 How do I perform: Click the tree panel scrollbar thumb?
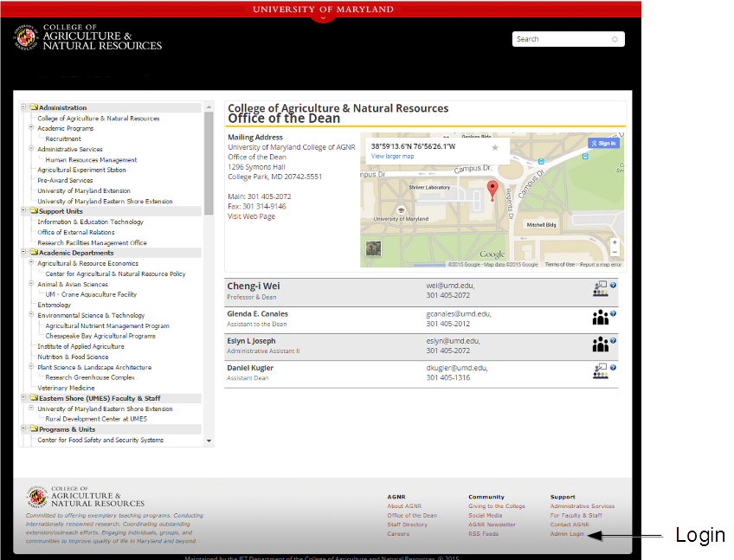tap(209, 164)
